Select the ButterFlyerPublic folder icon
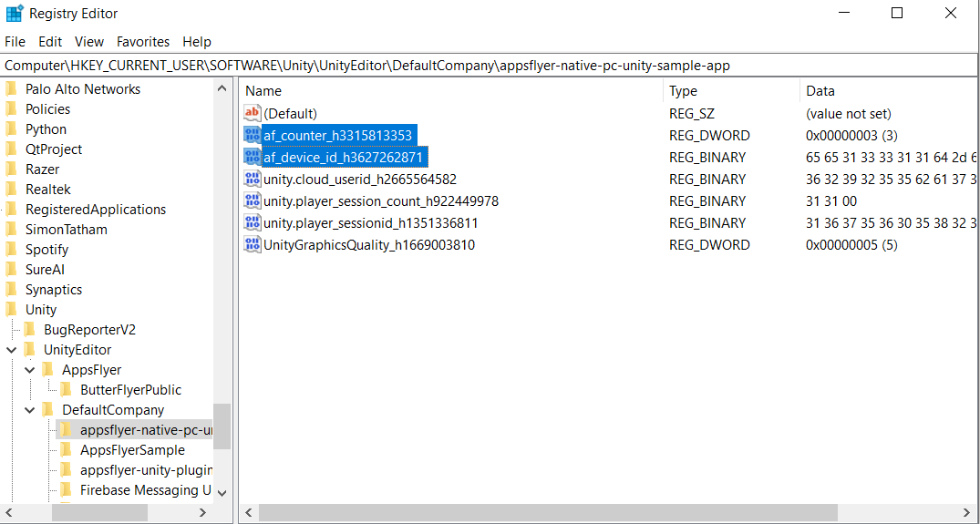The image size is (980, 524). coord(66,390)
